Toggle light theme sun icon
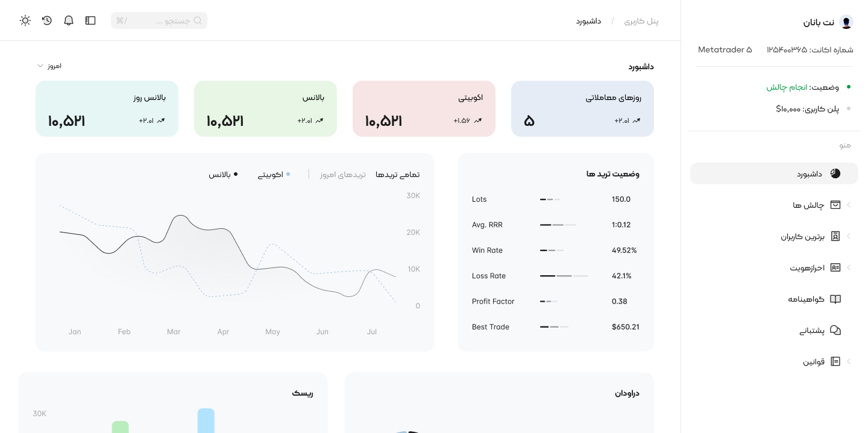The height and width of the screenshot is (433, 868). click(x=25, y=20)
